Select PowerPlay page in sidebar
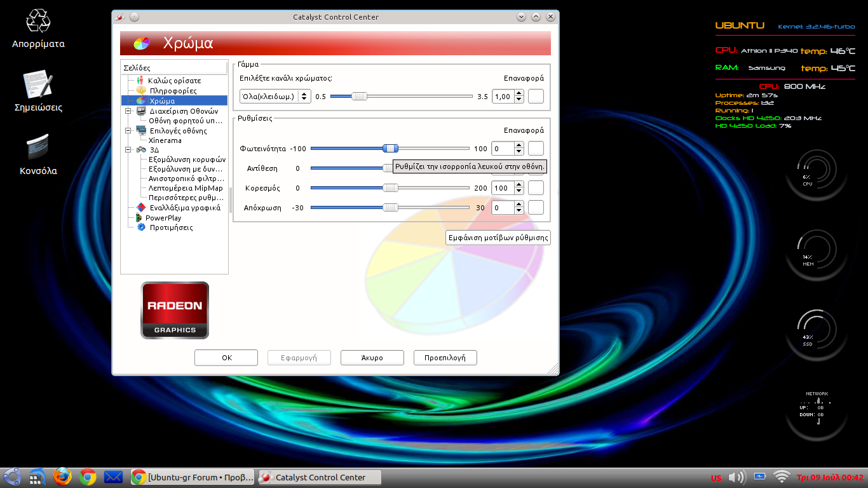This screenshot has width=868, height=488. click(x=163, y=218)
